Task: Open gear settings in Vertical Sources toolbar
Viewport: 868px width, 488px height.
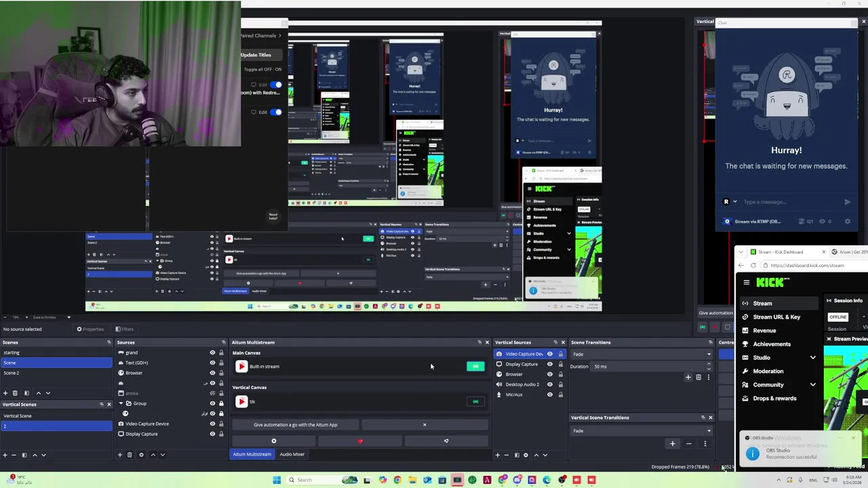Action: pos(526,455)
